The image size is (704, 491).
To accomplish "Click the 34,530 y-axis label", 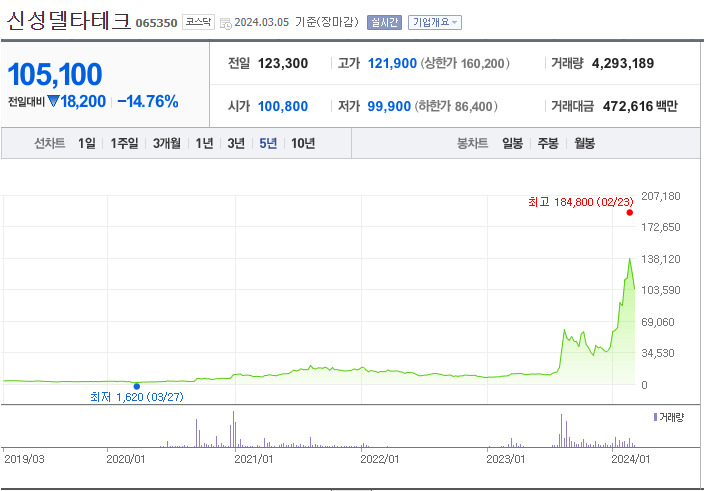I will tap(658, 353).
